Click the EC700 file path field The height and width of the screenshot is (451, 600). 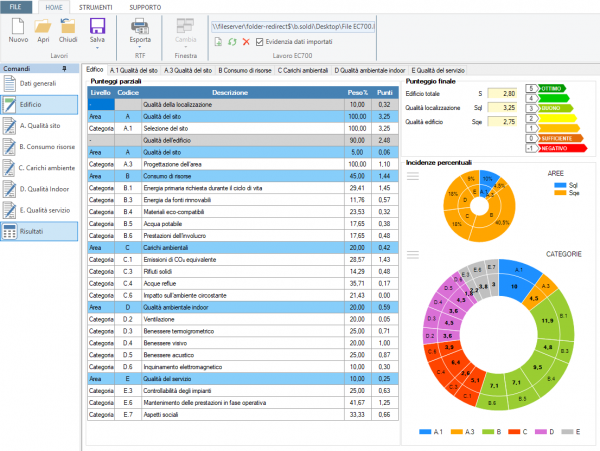click(x=293, y=26)
